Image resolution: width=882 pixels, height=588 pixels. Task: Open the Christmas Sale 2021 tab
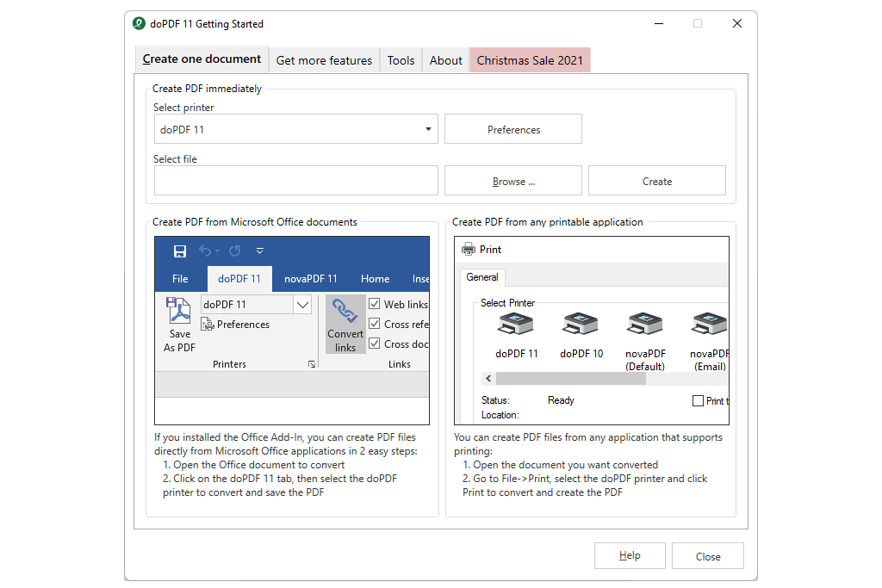pyautogui.click(x=530, y=60)
